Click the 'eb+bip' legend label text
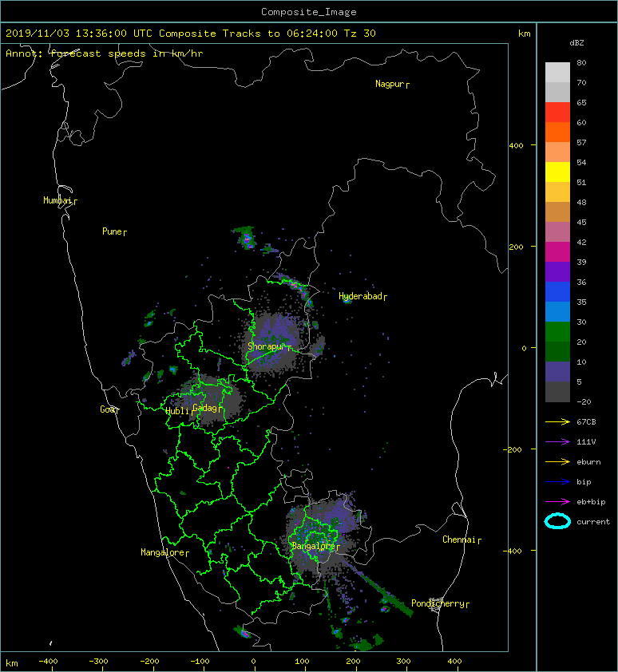 click(x=591, y=501)
